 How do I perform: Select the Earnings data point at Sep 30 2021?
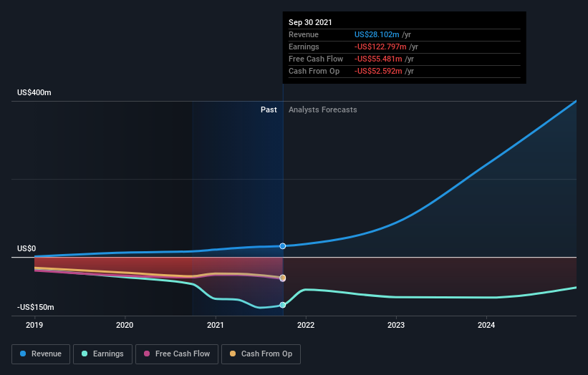(x=283, y=305)
